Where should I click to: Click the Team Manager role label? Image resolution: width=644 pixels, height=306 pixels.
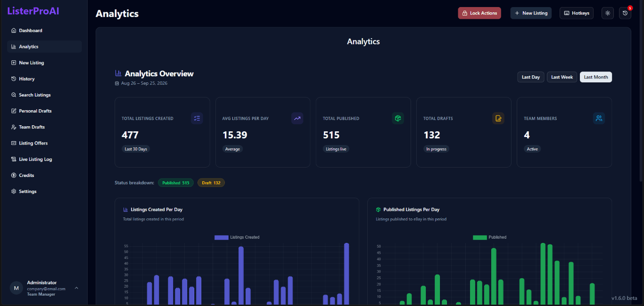(x=41, y=294)
